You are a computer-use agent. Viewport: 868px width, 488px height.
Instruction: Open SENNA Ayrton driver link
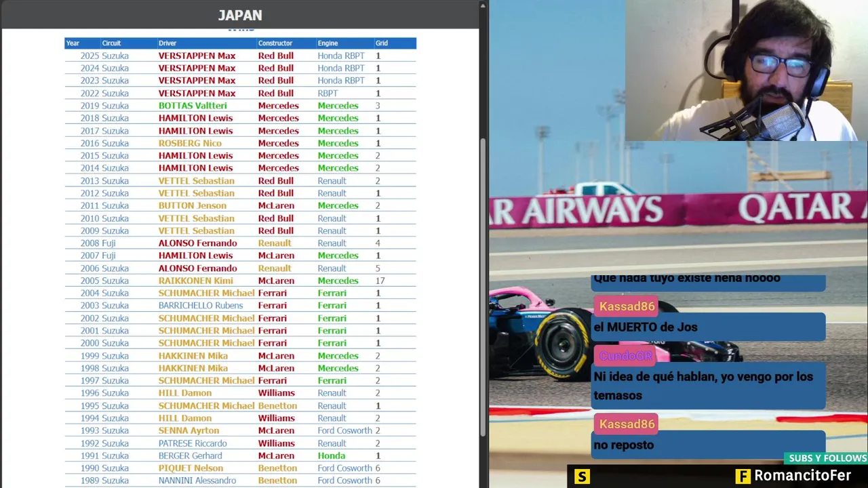click(189, 430)
